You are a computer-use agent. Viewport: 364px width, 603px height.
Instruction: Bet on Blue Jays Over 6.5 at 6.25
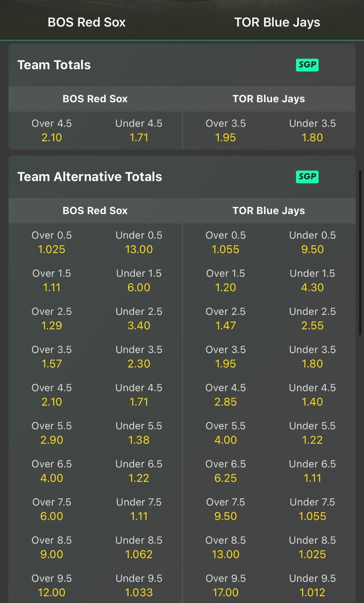coord(225,472)
